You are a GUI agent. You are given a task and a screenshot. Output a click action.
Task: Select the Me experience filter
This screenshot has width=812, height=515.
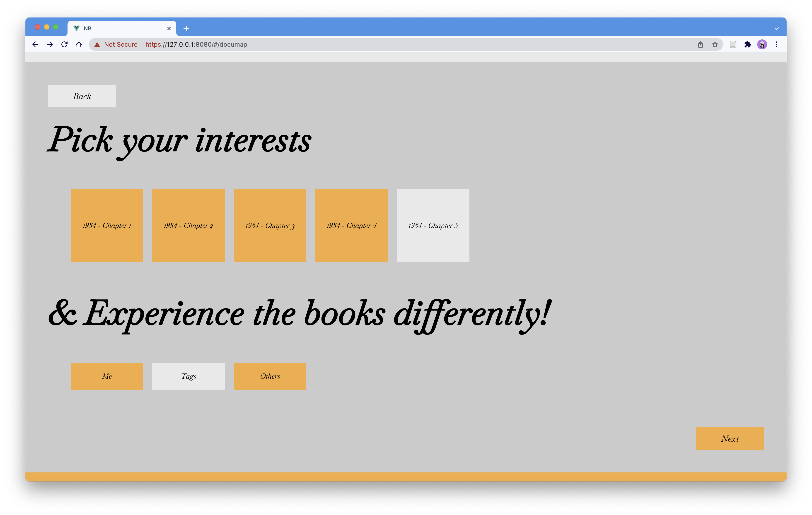[x=107, y=376]
